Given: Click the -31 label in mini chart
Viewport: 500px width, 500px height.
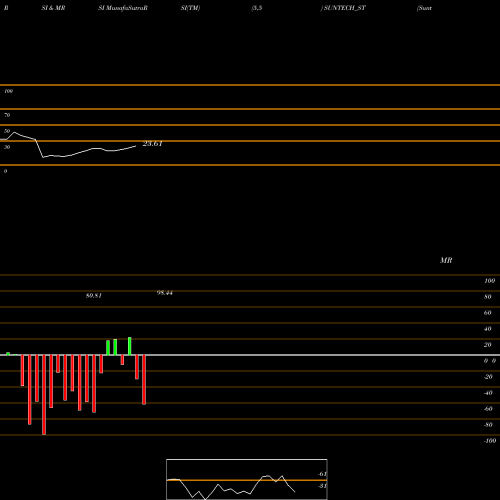Looking at the screenshot, I should point(322,486).
